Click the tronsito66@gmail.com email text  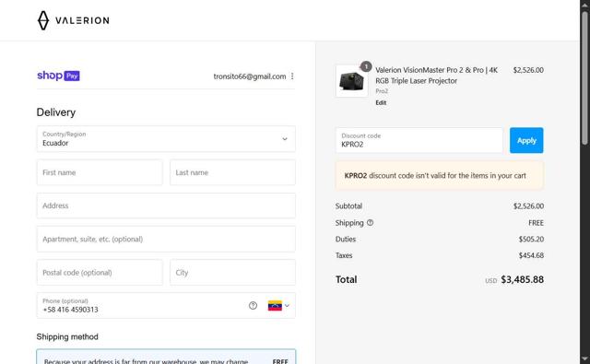tap(250, 76)
